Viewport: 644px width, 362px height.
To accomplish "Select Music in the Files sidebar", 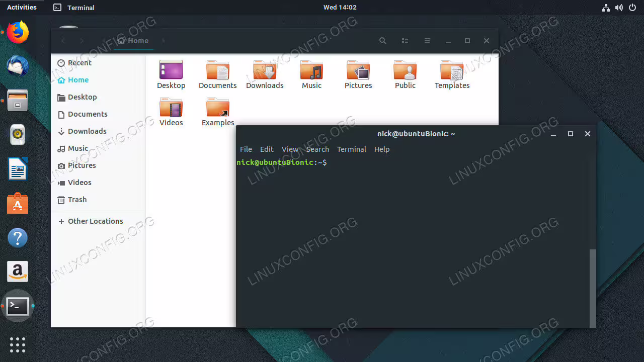I will pos(98,148).
